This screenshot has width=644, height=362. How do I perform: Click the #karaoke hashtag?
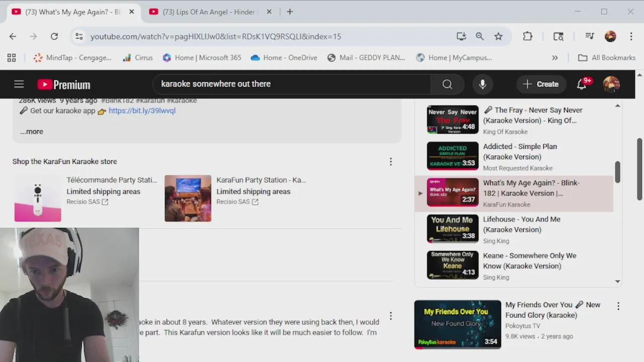tap(182, 101)
